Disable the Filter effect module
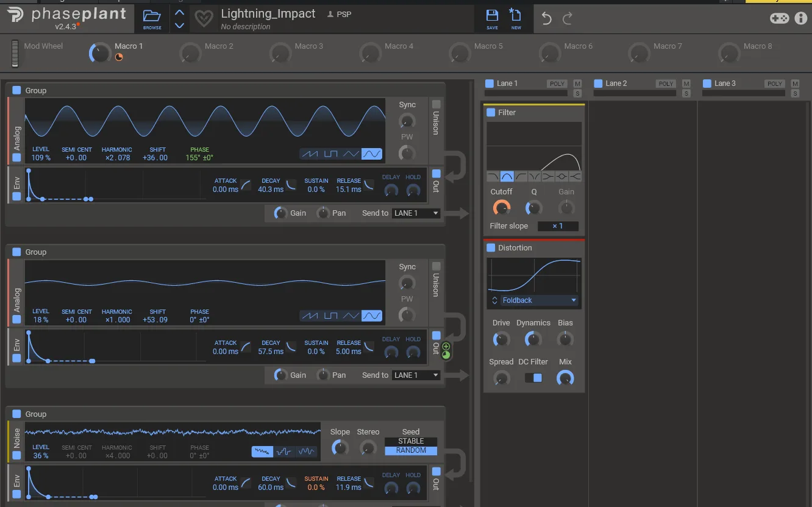Screen dimensions: 812x507 point(491,113)
